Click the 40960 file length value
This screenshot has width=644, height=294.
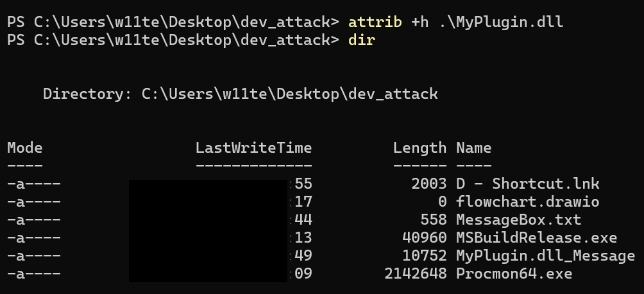coord(424,238)
